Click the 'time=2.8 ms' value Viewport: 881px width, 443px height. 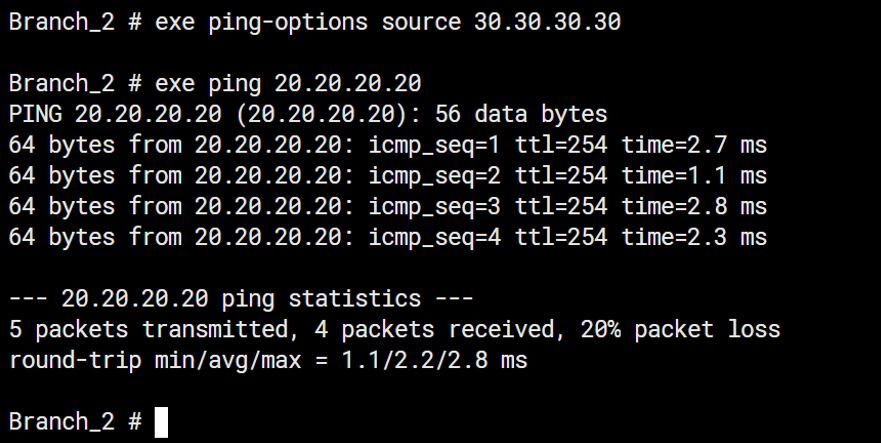[x=694, y=207]
